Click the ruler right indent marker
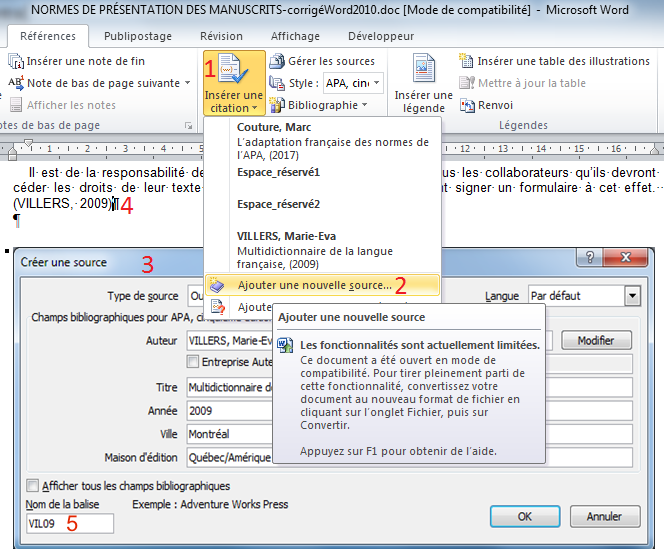The width and height of the screenshot is (665, 549). coord(654,149)
